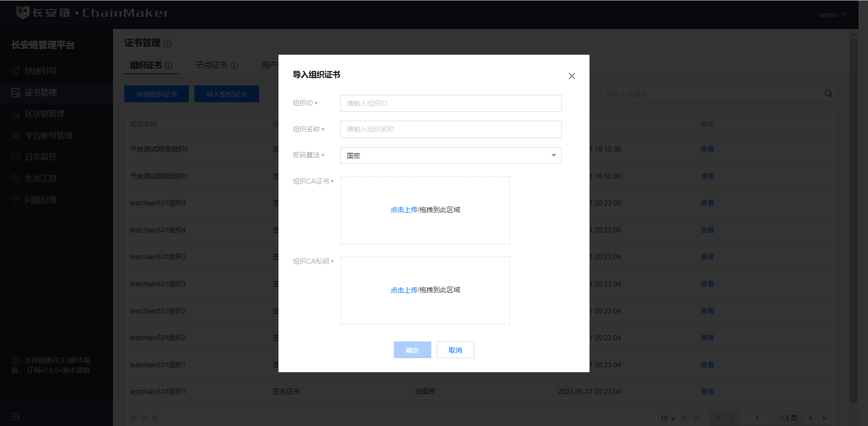
Task: Click info icon beside certificate management title
Action: (167, 43)
